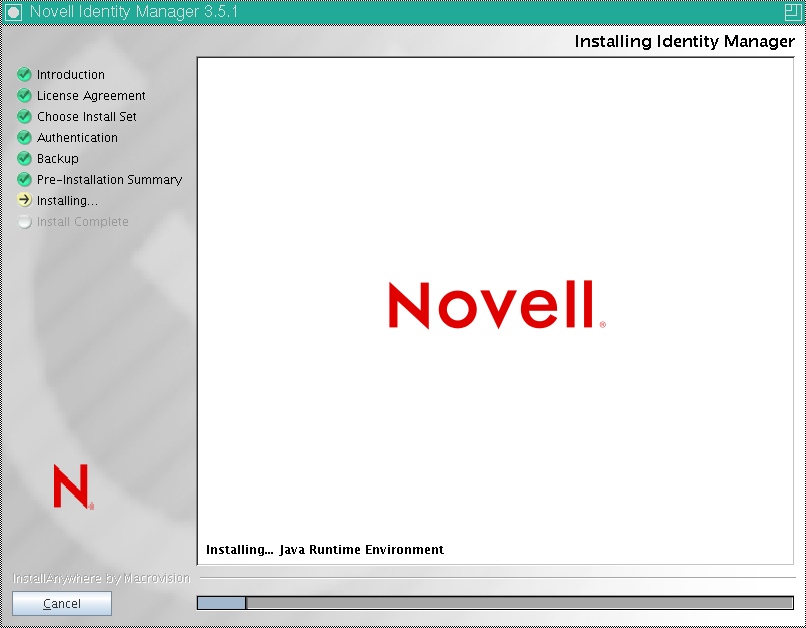806x628 pixels.
Task: Click the large red Novell logo
Action: pos(494,305)
